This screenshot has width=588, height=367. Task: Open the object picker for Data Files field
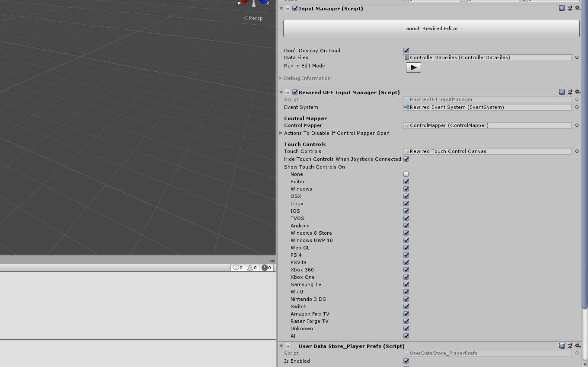(x=577, y=57)
